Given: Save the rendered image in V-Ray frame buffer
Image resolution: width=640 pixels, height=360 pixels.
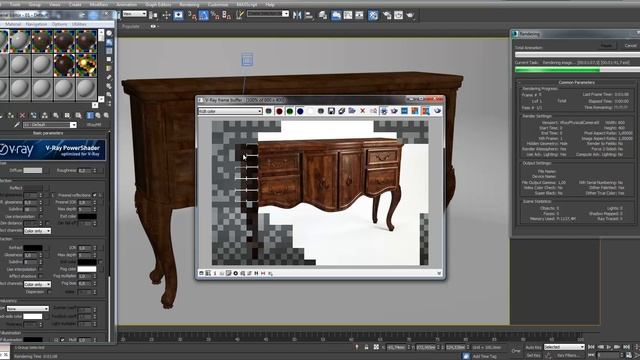Looking at the screenshot, I should pyautogui.click(x=331, y=111).
